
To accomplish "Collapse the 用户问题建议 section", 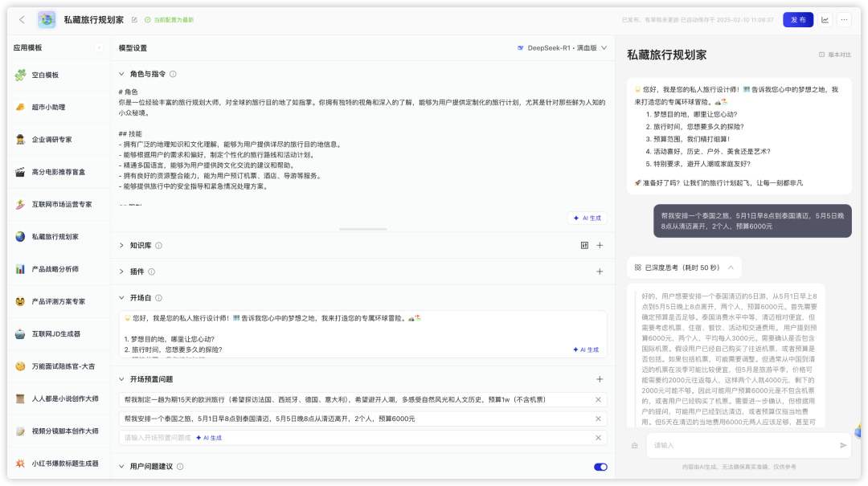I will point(121,467).
